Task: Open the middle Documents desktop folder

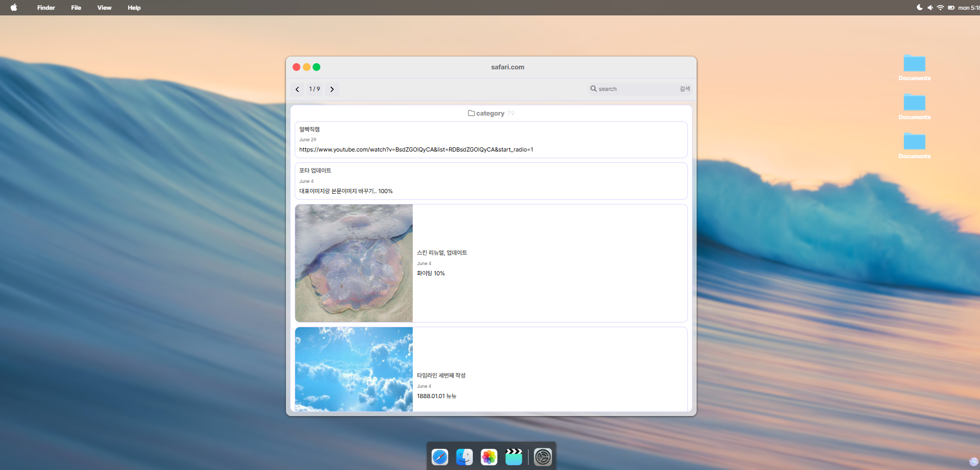Action: coord(914,107)
